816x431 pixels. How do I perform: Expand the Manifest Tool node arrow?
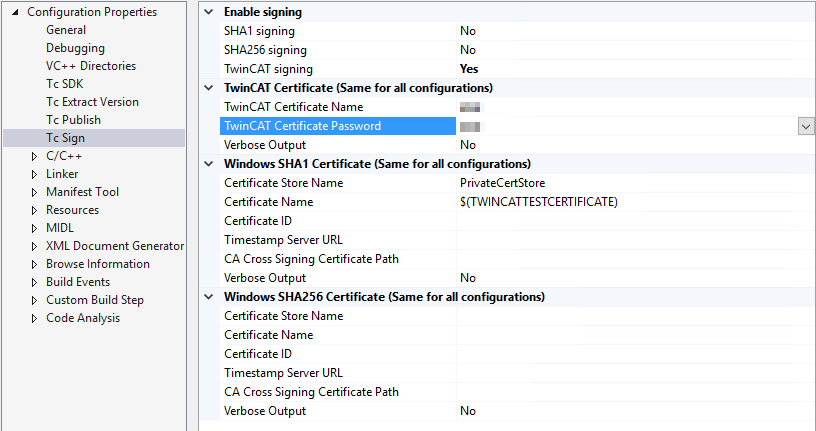(x=34, y=192)
